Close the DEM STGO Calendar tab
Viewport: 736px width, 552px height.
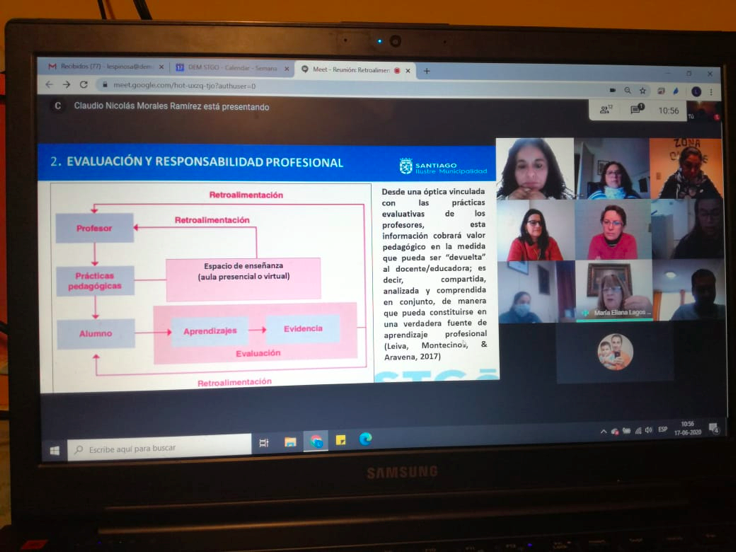click(x=287, y=69)
